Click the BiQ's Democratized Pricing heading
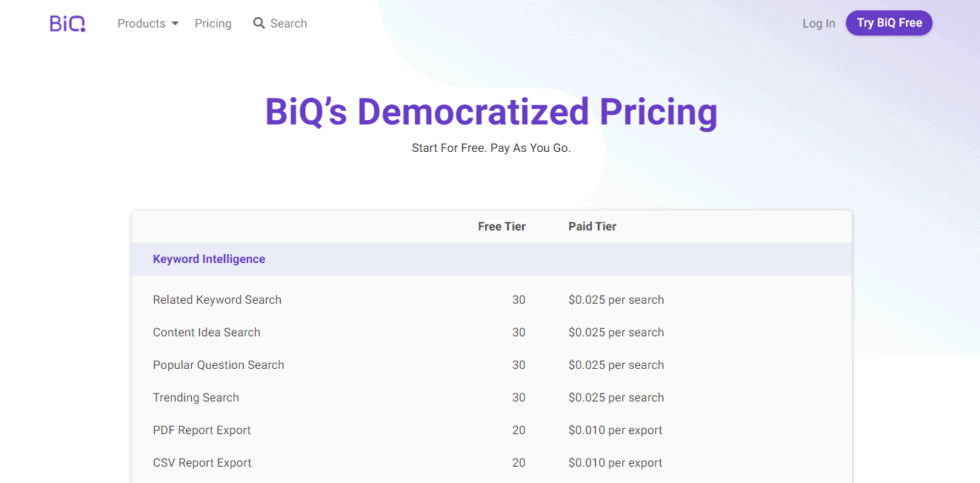980x483 pixels. (491, 112)
